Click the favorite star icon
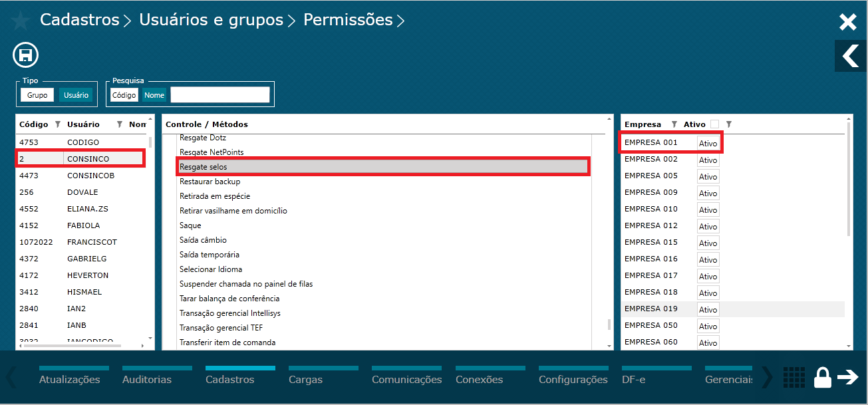This screenshot has width=868, height=405. pyautogui.click(x=19, y=21)
